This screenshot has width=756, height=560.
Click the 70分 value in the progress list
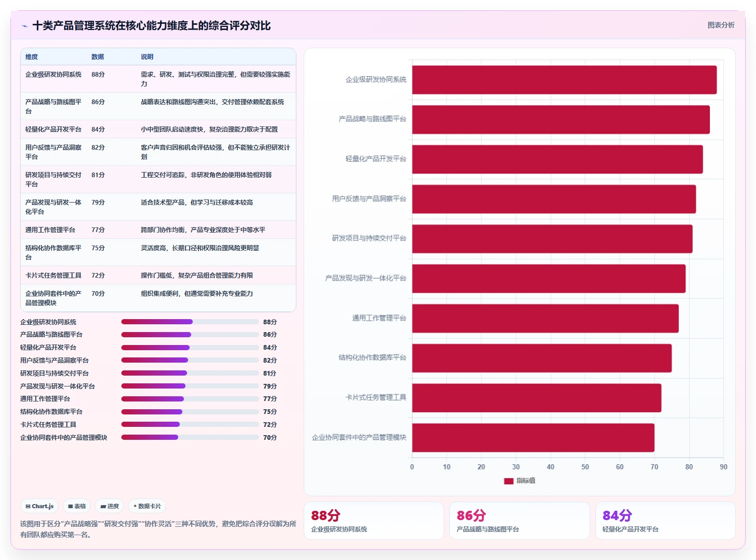coord(270,437)
